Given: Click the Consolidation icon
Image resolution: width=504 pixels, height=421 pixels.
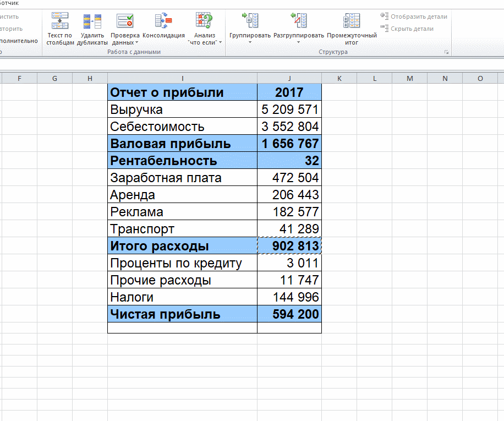Looking at the screenshot, I should (x=163, y=20).
